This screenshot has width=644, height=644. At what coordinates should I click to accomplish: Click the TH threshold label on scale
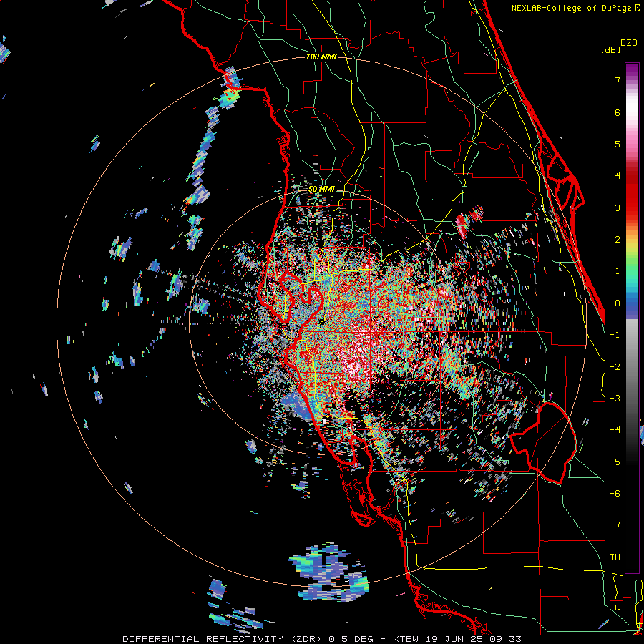click(x=615, y=557)
